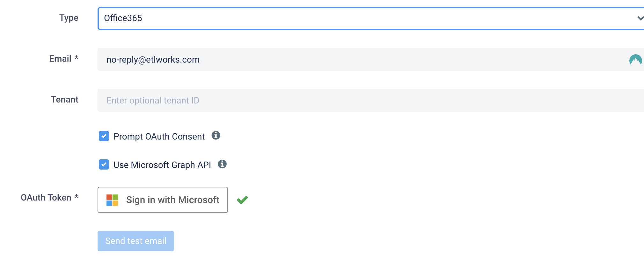Click the no-reply@etlworks.com address text
Image resolution: width=644 pixels, height=258 pixels.
153,60
